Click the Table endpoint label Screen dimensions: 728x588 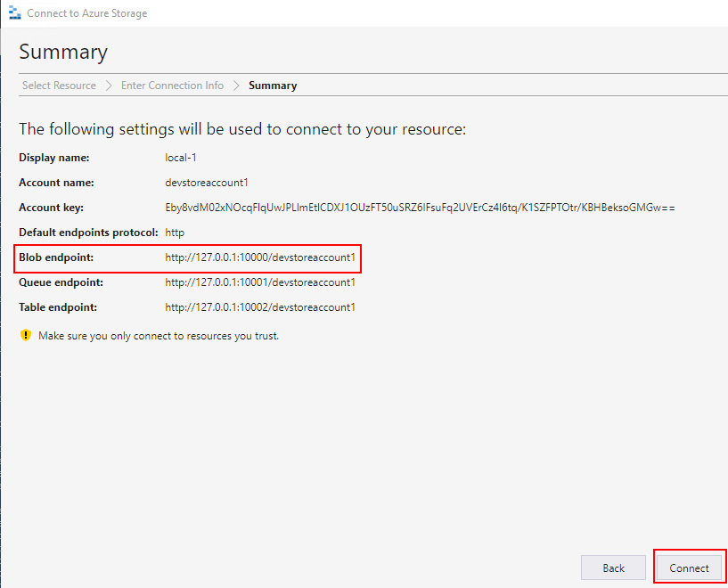click(58, 307)
